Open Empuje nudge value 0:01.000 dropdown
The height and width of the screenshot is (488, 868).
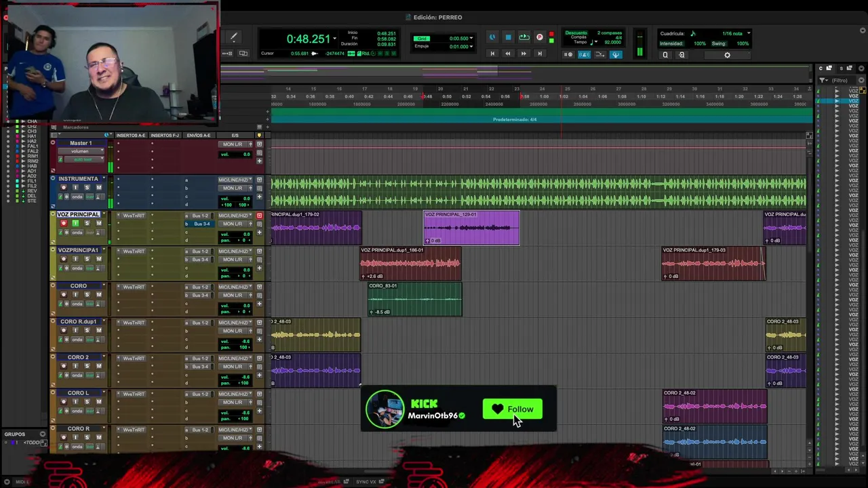click(471, 46)
